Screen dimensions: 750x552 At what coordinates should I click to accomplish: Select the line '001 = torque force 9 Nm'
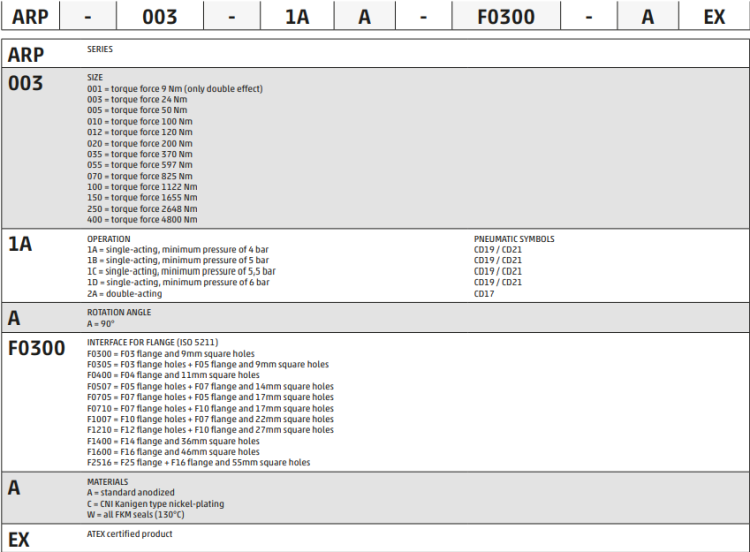pos(175,88)
